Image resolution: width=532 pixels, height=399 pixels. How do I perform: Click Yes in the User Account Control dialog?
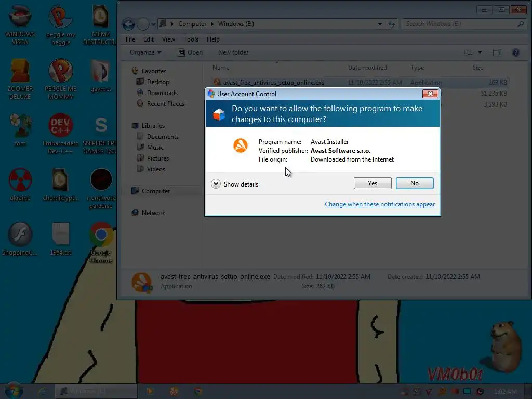(372, 183)
